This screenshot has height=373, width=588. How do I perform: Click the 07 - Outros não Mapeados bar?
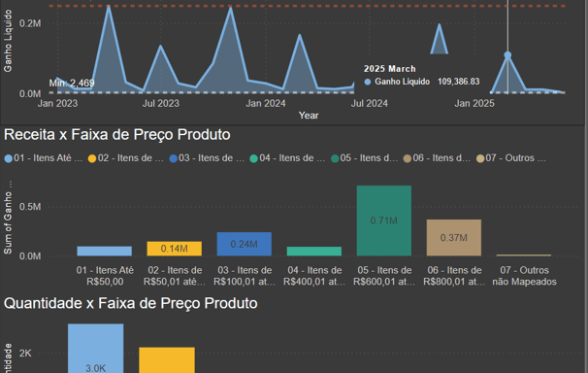[524, 255]
